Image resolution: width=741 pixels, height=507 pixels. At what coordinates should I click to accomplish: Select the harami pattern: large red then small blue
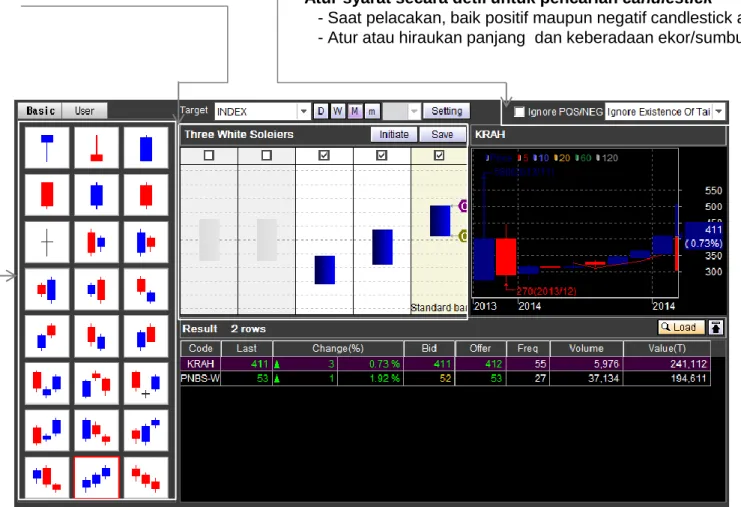(96, 242)
